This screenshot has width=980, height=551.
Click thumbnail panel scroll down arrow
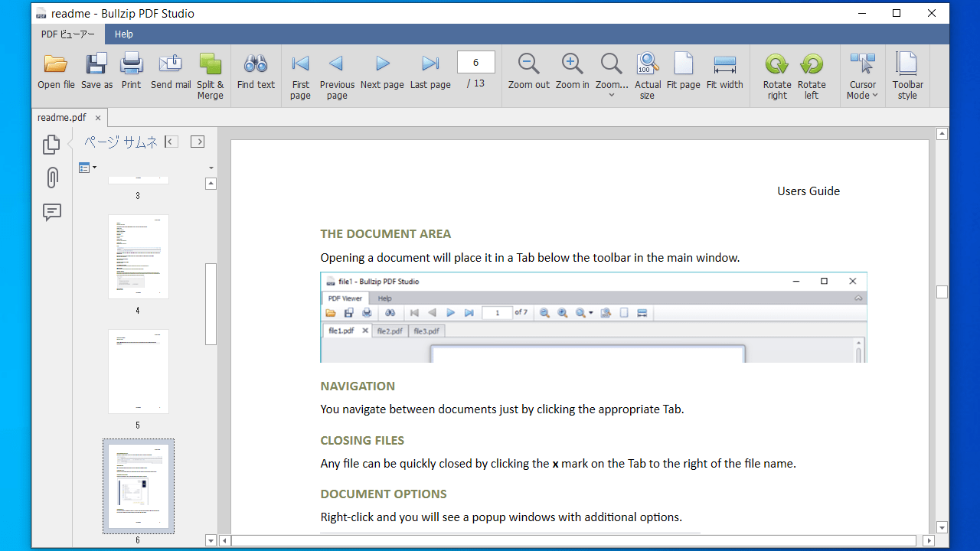tap(211, 540)
